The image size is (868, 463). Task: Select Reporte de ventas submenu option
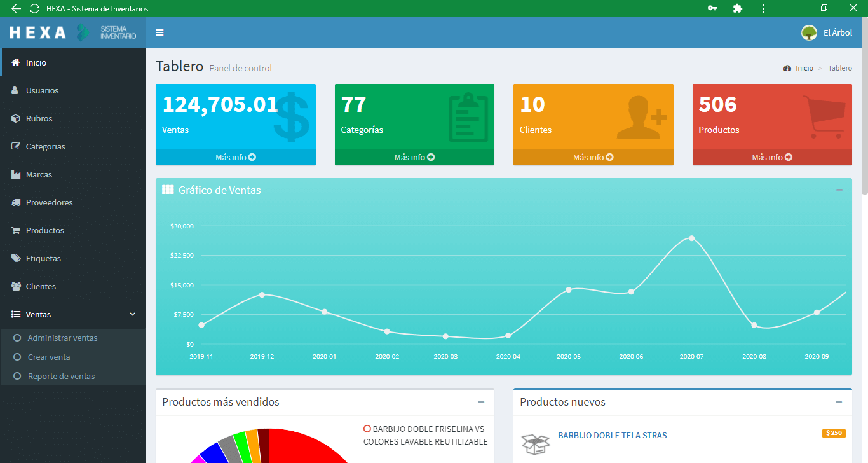(61, 377)
